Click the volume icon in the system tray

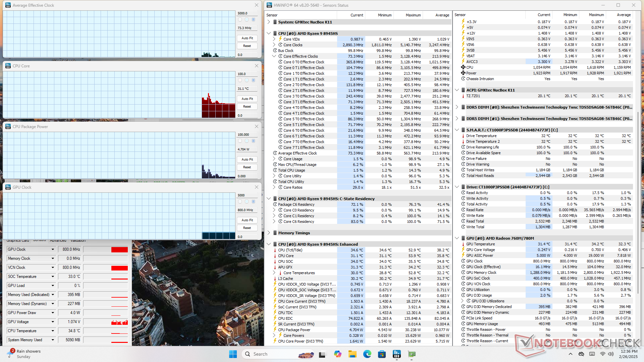611,354
